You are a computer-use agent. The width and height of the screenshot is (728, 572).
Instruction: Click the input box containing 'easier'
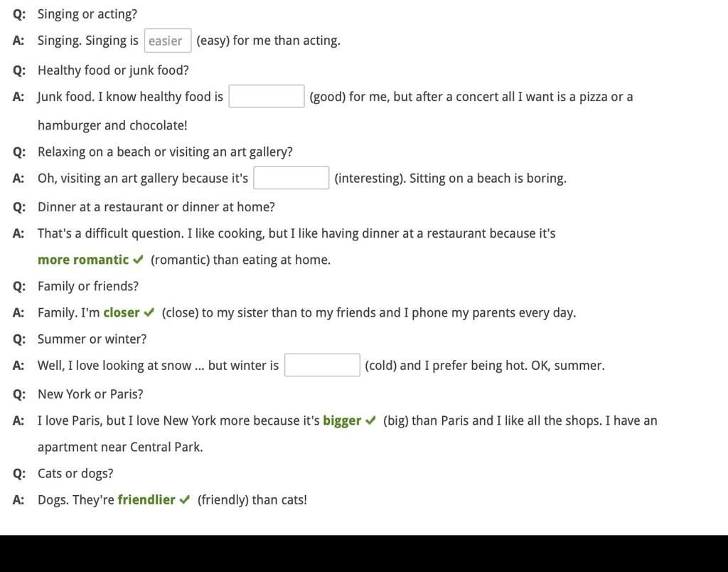(x=168, y=41)
